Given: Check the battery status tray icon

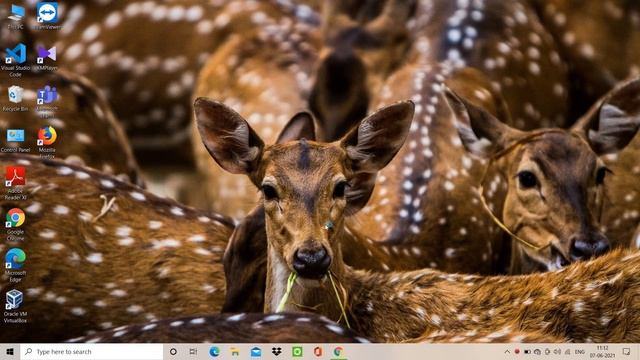Looking at the screenshot, I should [x=527, y=352].
